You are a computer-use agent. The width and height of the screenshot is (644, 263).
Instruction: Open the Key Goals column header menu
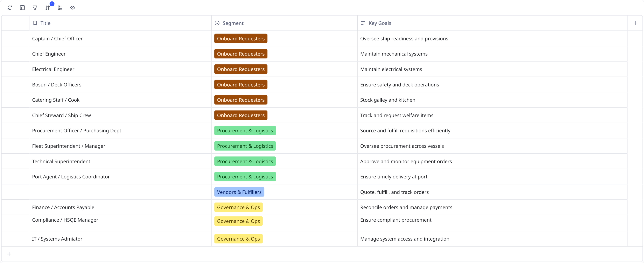point(380,23)
